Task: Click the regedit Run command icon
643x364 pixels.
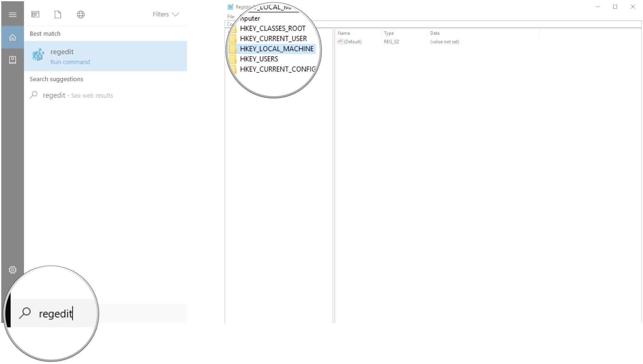Action: [x=37, y=55]
